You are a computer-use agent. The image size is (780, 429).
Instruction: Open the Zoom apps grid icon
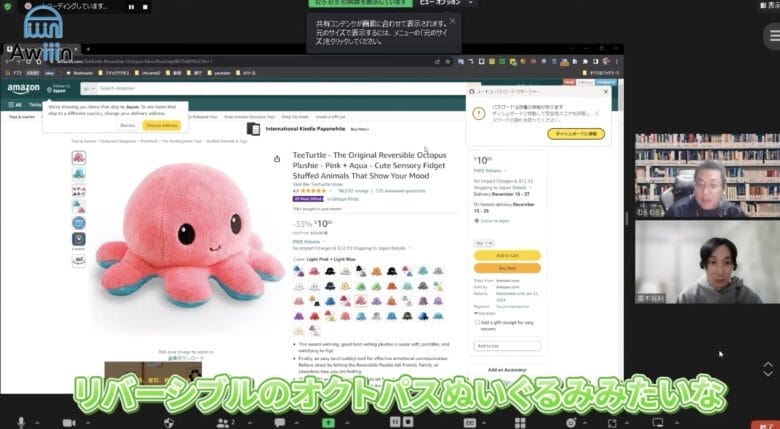pos(520,423)
